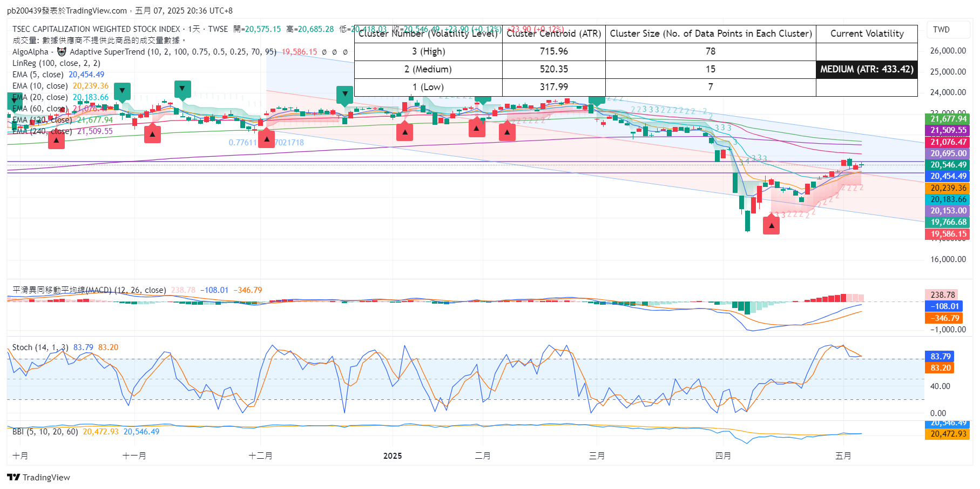Click the 四月 label on the time axis
Screen dimensions: 980x489
pos(723,456)
